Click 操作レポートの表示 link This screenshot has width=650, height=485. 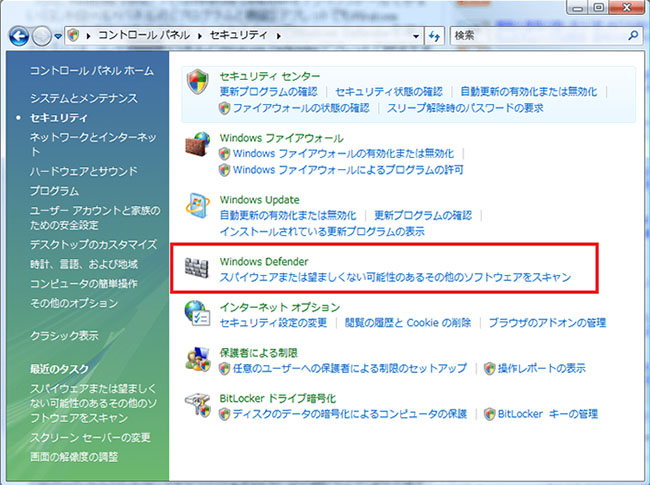point(541,369)
